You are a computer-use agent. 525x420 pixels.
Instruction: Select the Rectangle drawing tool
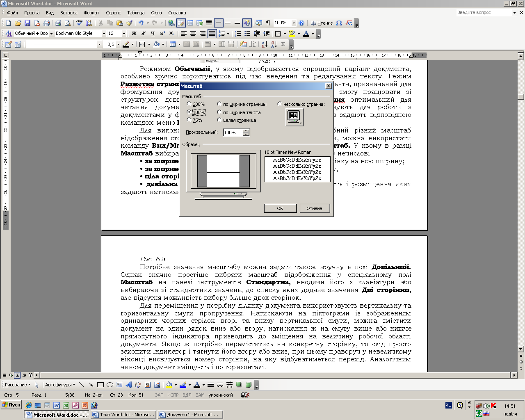point(100,385)
